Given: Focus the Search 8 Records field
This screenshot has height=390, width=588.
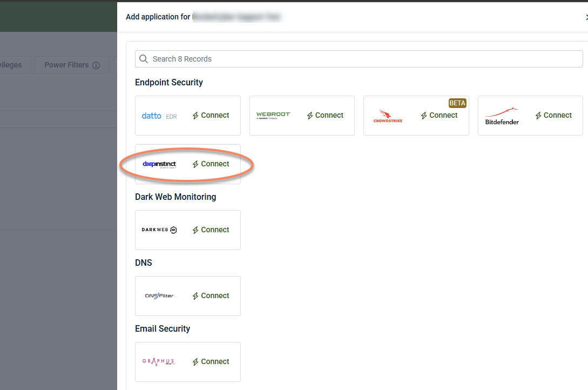Looking at the screenshot, I should (359, 59).
